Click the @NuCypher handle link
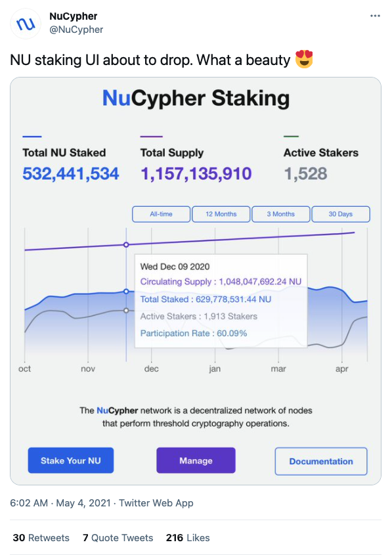The height and width of the screenshot is (555, 392). [x=76, y=30]
